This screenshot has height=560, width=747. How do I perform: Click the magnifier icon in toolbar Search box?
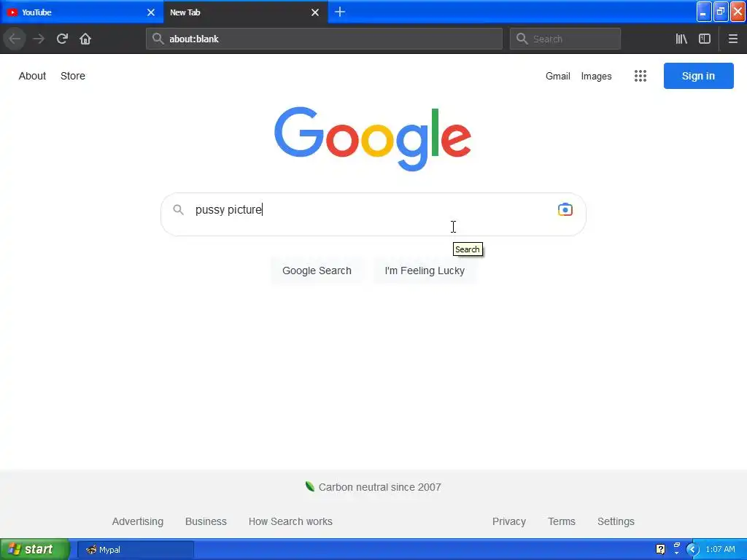[522, 39]
